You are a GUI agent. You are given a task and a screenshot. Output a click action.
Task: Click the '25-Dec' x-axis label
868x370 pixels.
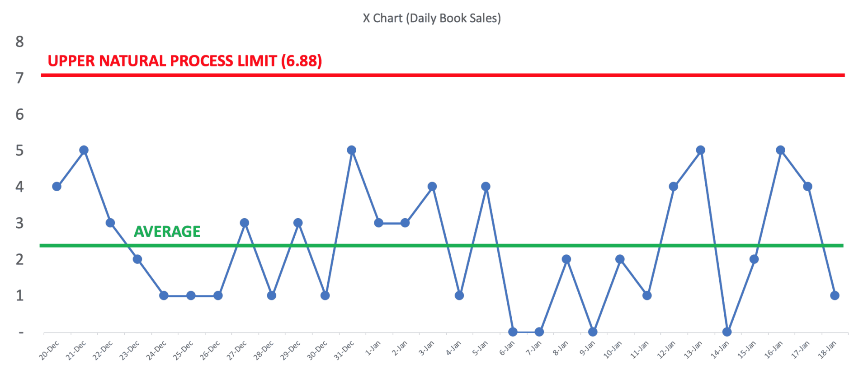pos(183,351)
